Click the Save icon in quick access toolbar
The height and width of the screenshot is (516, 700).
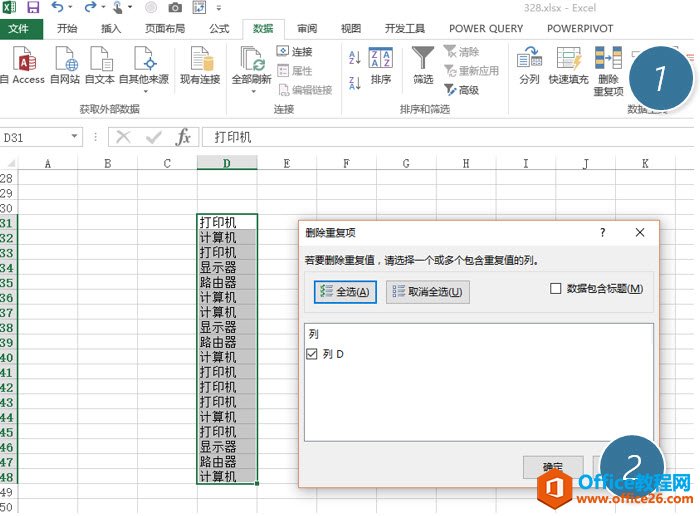click(x=33, y=8)
